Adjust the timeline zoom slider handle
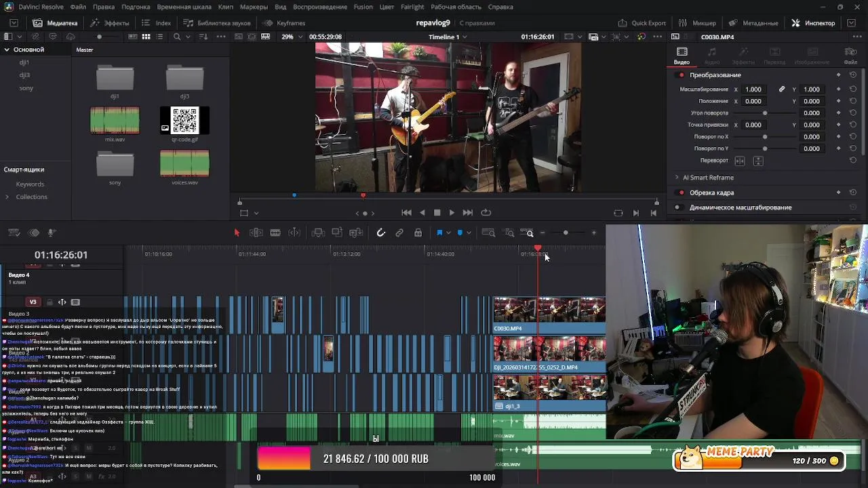Screen dimensions: 868x488 click(x=566, y=233)
